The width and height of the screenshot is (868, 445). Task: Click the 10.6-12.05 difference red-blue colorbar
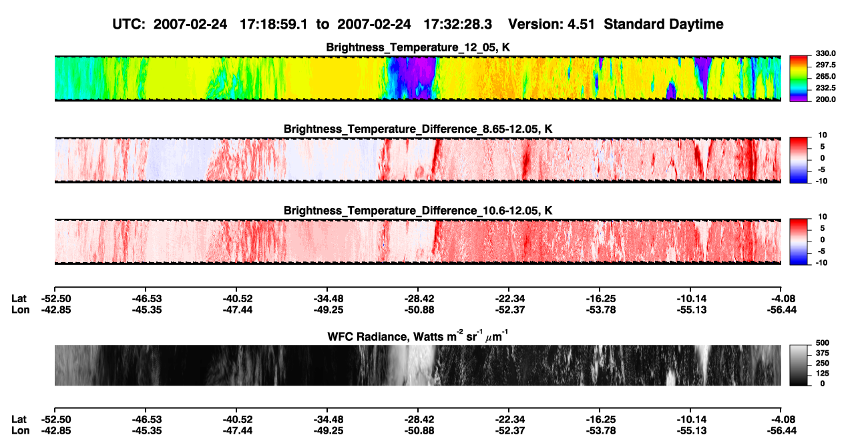coord(799,240)
